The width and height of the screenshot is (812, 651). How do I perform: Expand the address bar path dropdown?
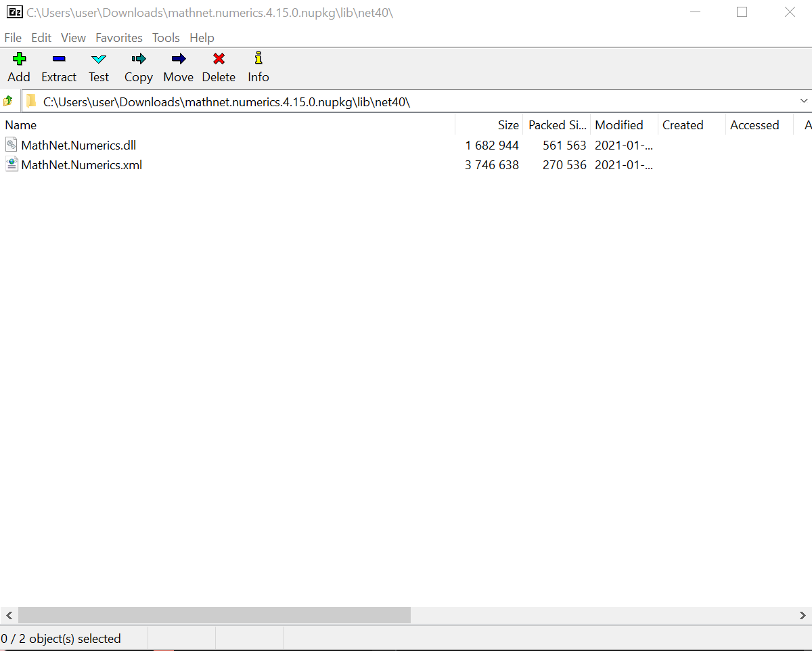tap(804, 102)
